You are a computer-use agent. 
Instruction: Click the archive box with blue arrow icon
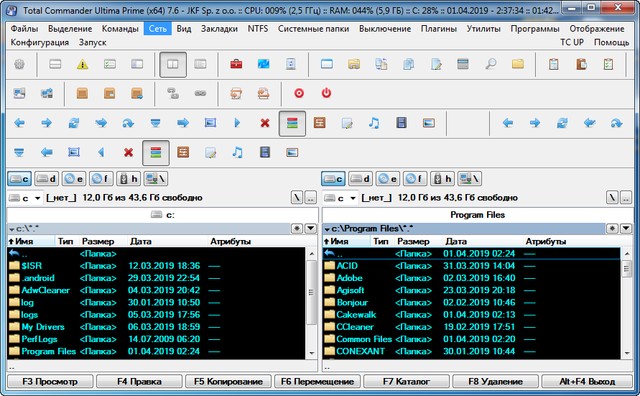[137, 93]
